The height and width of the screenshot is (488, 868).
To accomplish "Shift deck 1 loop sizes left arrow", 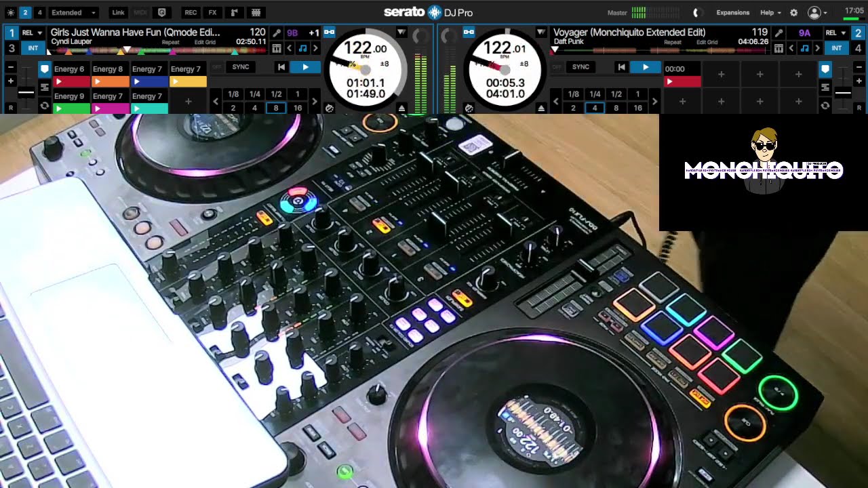I will coord(216,102).
